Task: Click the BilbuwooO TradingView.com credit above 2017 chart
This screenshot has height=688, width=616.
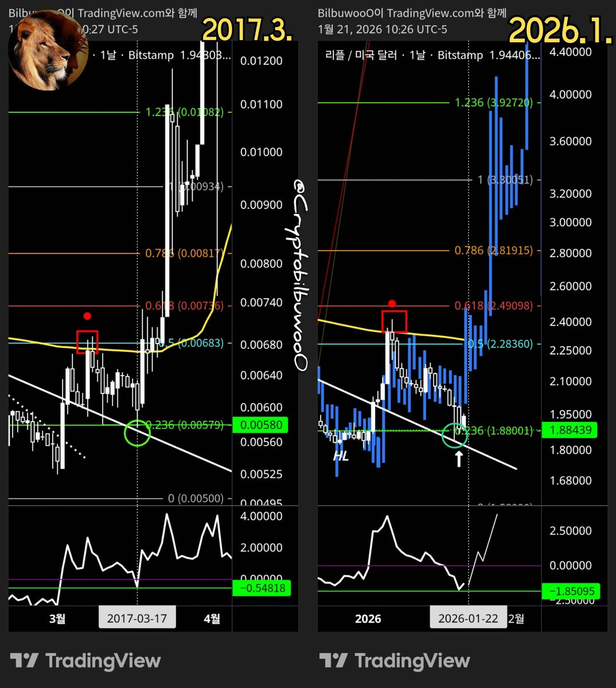Action: (x=103, y=13)
